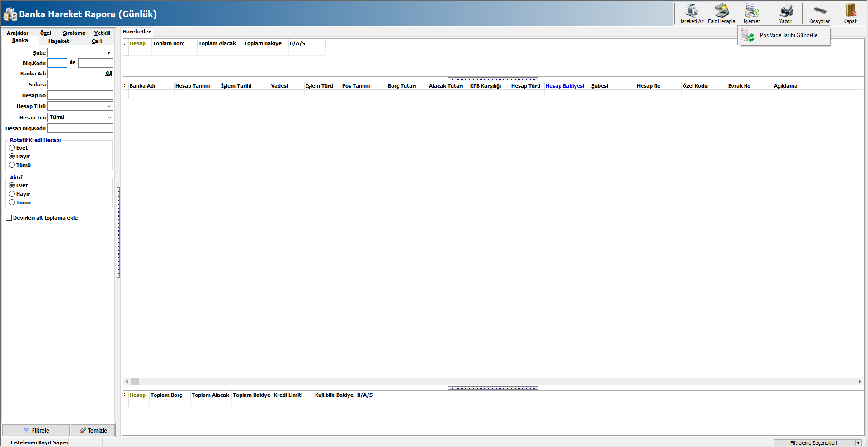Viewport: 868px width, 447px height.
Task: Open the Hesap Tipi dropdown
Action: [109, 118]
